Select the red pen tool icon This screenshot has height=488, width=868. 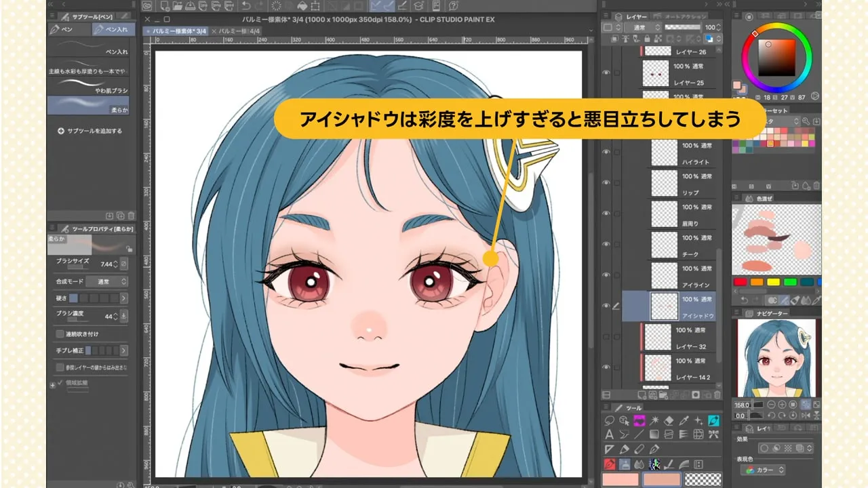[x=610, y=464]
